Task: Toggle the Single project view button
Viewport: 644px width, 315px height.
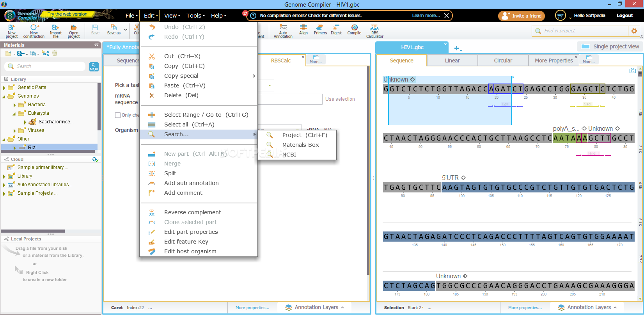Action: pos(610,46)
